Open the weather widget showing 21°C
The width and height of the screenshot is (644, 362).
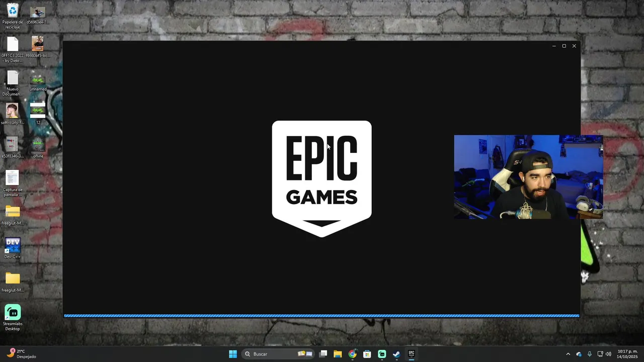(x=21, y=354)
